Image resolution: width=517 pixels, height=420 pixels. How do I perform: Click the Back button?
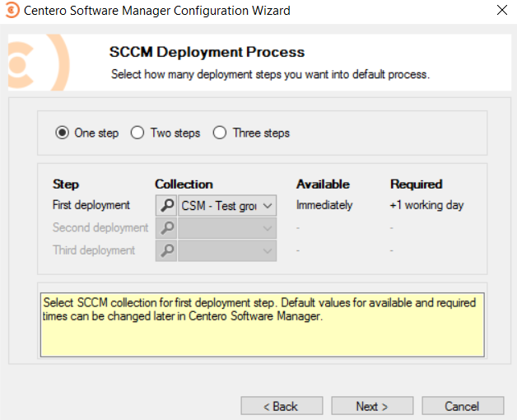coord(282,406)
